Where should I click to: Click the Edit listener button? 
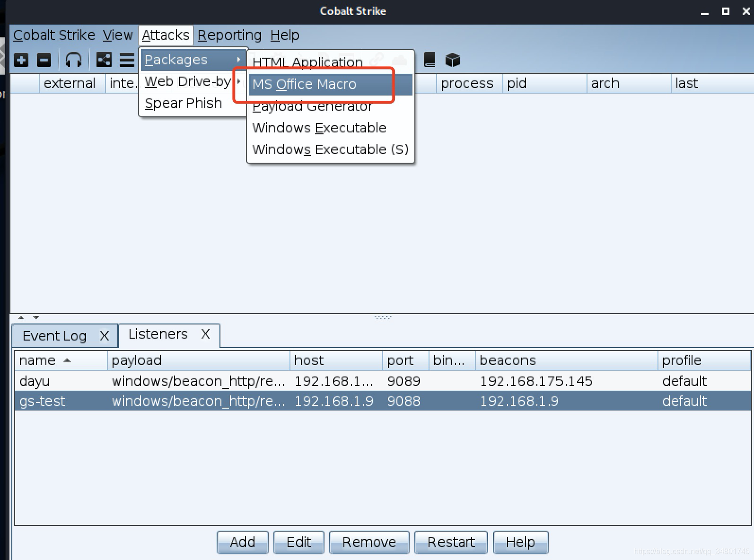(x=299, y=542)
